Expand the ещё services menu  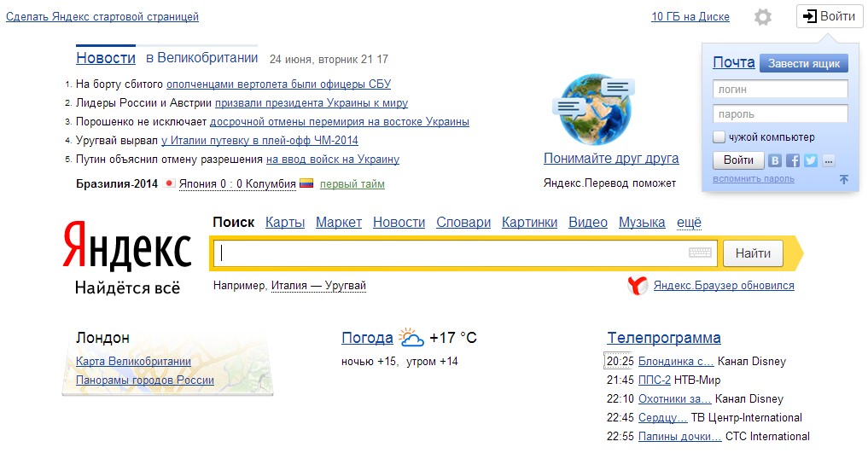(x=690, y=223)
